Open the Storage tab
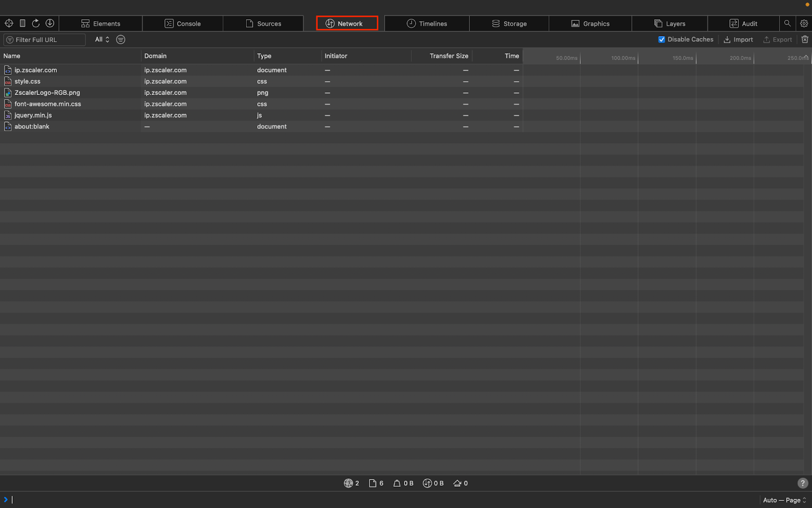 [x=510, y=23]
